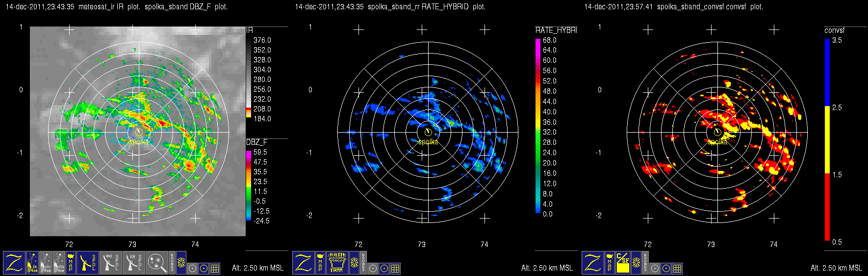Click the 'spolka' radar label in RATE_HYBRID plot
Viewport: 868px width, 276px height.
point(428,141)
